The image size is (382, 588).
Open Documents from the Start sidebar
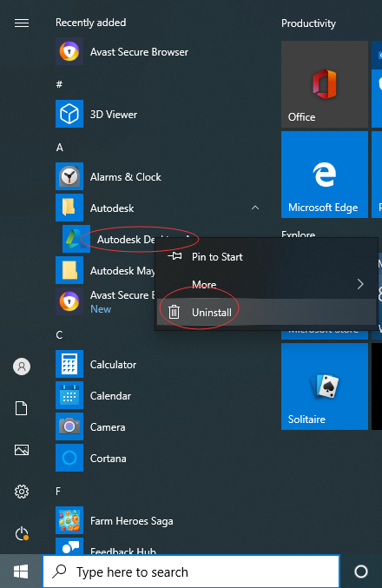(x=22, y=408)
